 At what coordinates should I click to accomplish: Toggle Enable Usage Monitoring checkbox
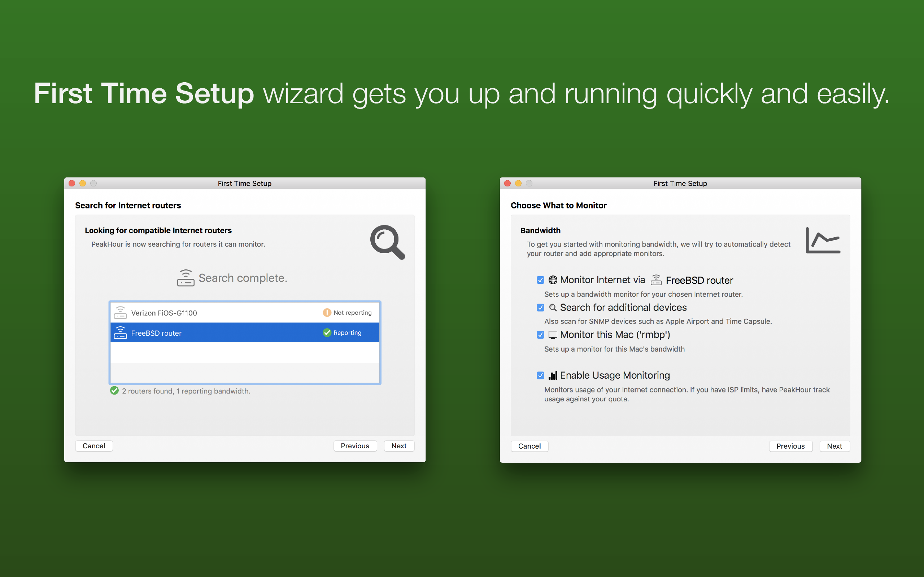(540, 375)
